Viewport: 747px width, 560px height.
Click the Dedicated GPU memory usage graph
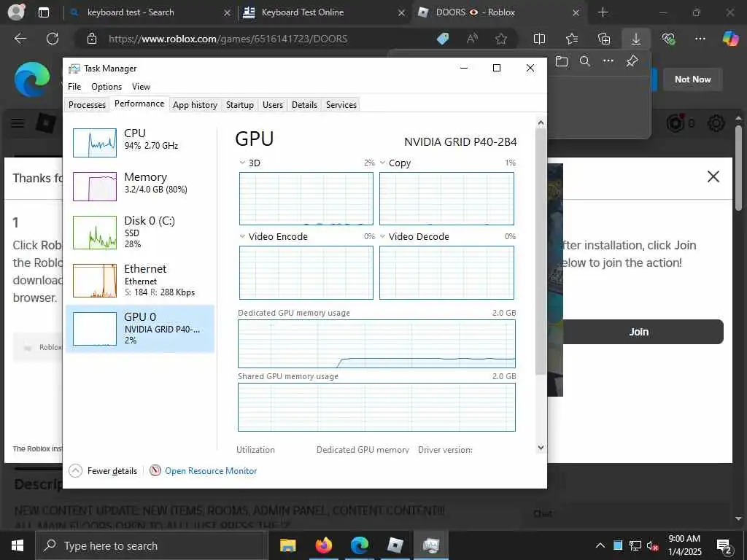(376, 344)
